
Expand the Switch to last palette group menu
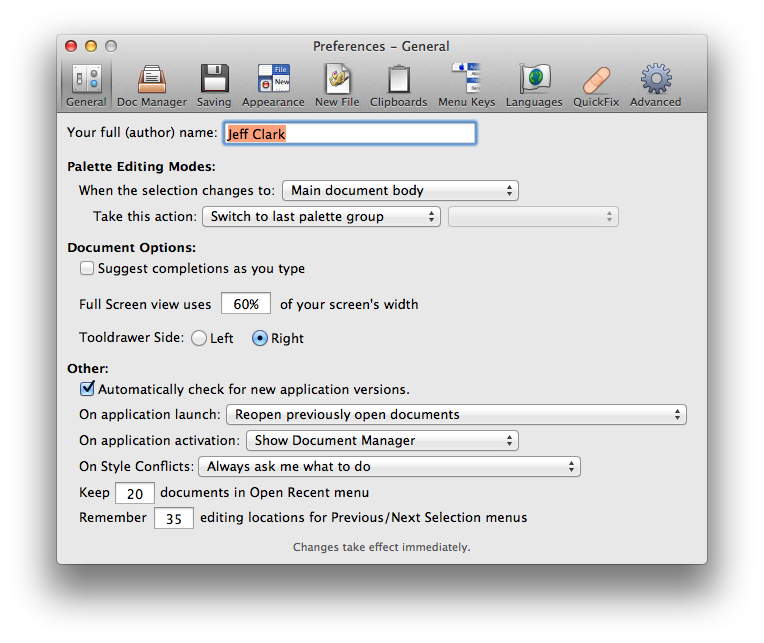(x=321, y=216)
